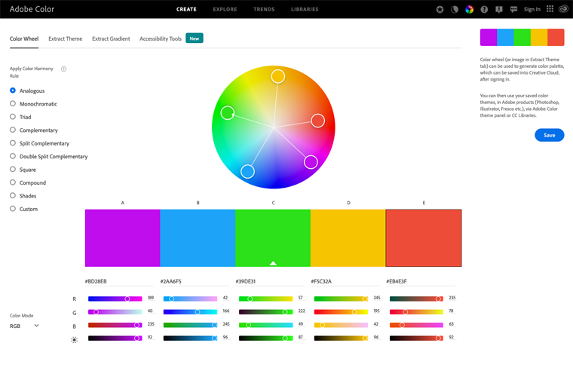This screenshot has height=392, width=573.
Task: Open the RGB color mode dropdown
Action: [x=24, y=326]
